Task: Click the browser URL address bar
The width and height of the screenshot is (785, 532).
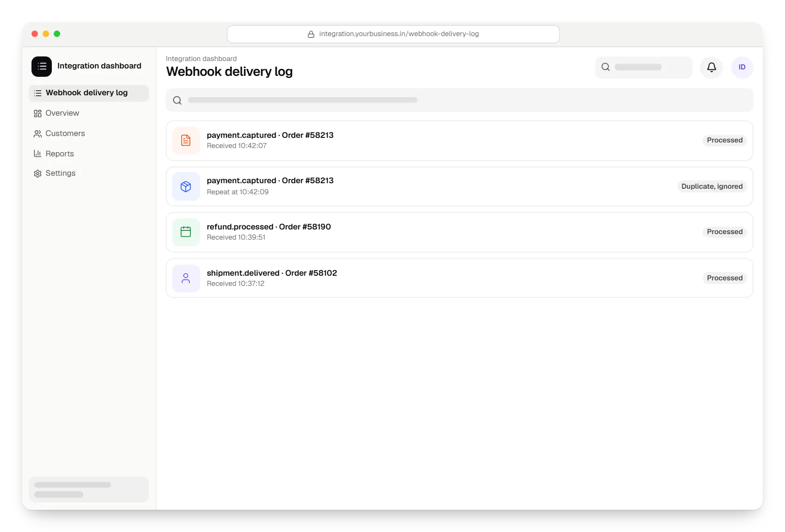Action: pyautogui.click(x=393, y=34)
